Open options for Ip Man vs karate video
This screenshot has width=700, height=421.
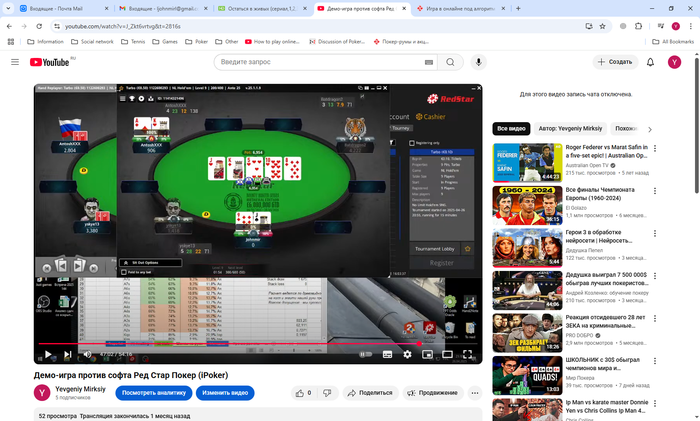(x=654, y=404)
